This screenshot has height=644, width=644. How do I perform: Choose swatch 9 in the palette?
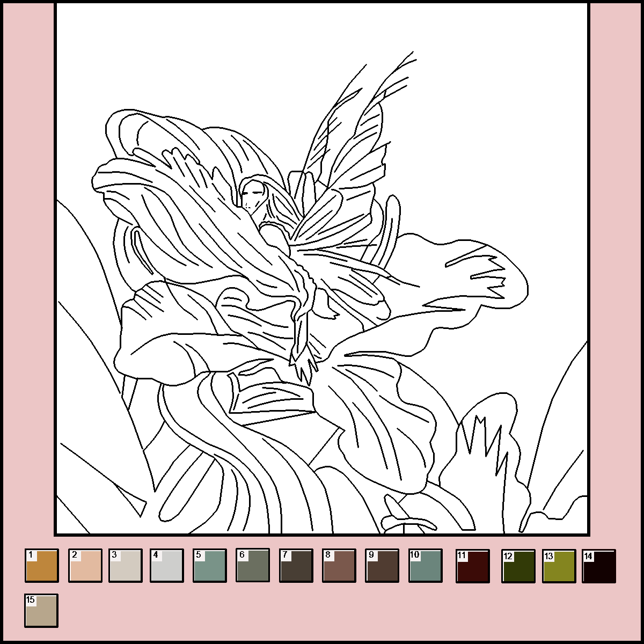(382, 566)
